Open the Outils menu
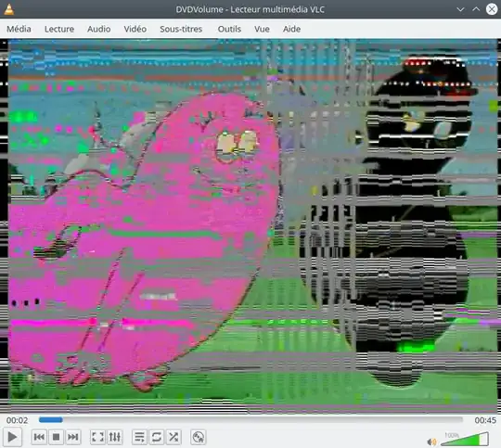Viewport: 501px width, 448px height. [x=229, y=29]
